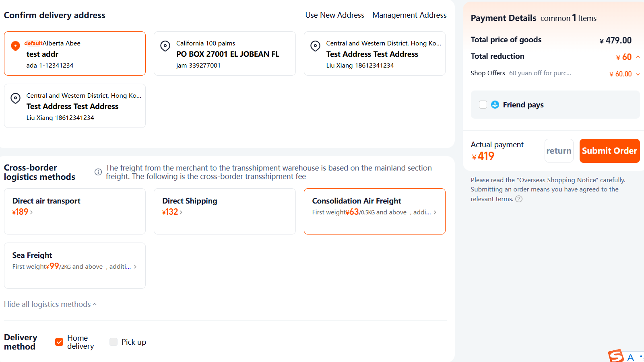Click the blue Friend pays icon
This screenshot has height=362, width=644.
(x=495, y=105)
